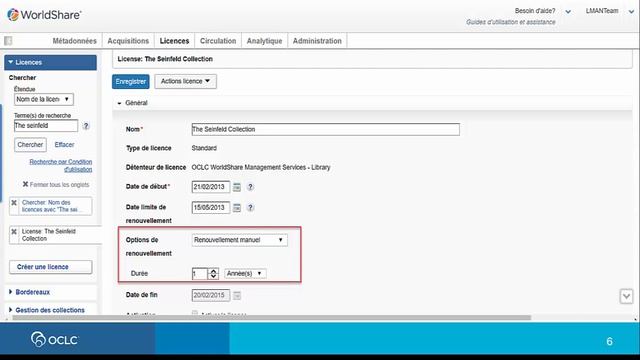Open help for search terms
The width and height of the screenshot is (640, 360).
click(x=86, y=126)
